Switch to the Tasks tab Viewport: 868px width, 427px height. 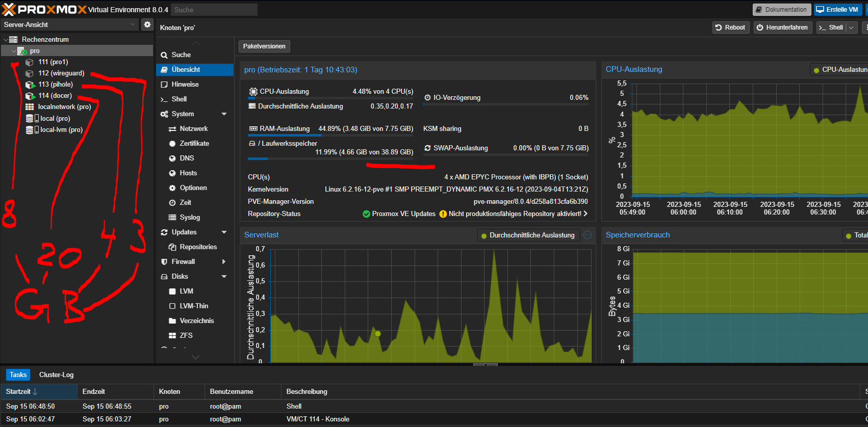coord(18,375)
